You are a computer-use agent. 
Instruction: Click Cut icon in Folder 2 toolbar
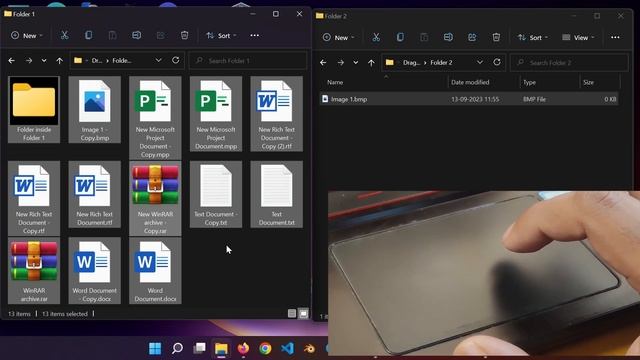pyautogui.click(x=376, y=38)
